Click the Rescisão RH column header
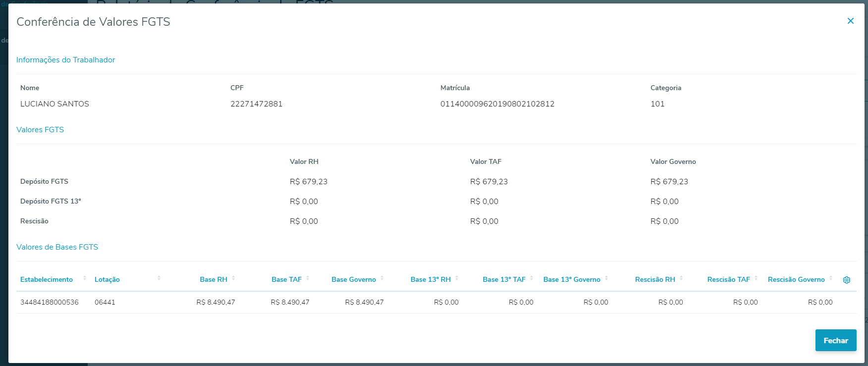This screenshot has width=868, height=366. 655,279
